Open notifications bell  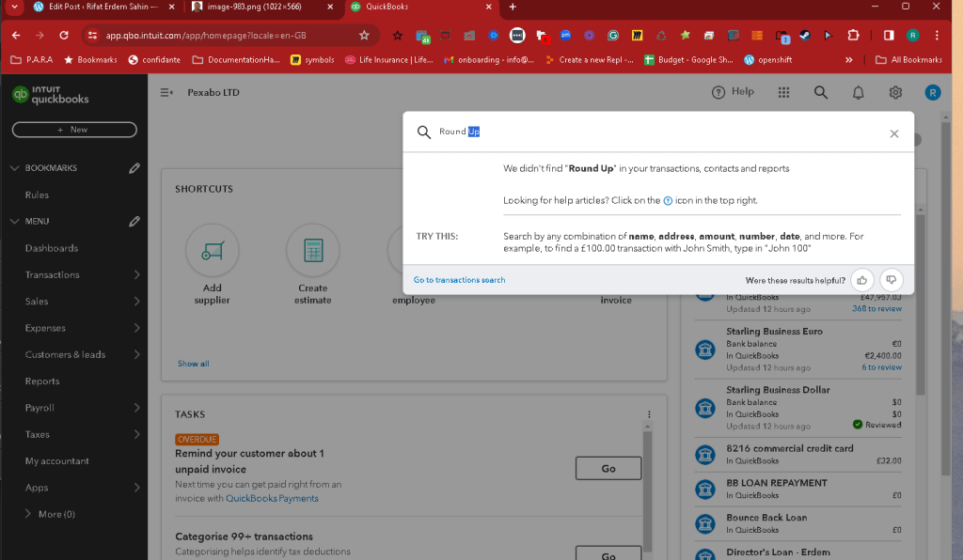click(x=858, y=93)
